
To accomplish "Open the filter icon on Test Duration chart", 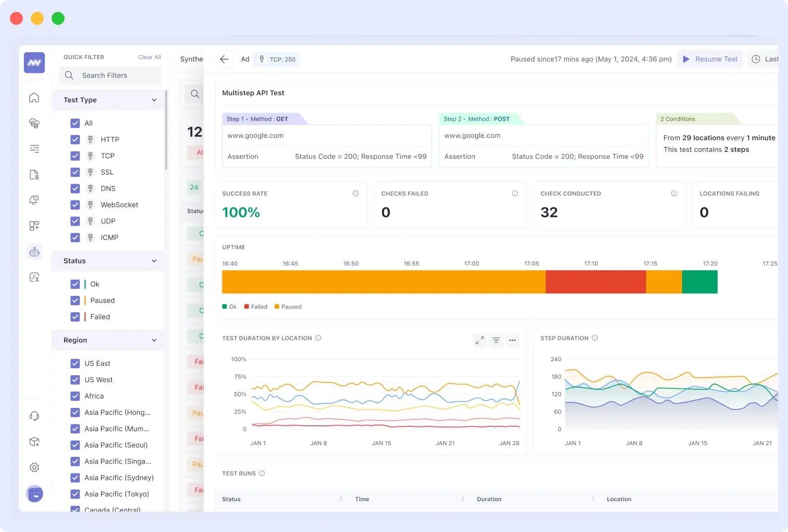I will (x=496, y=340).
